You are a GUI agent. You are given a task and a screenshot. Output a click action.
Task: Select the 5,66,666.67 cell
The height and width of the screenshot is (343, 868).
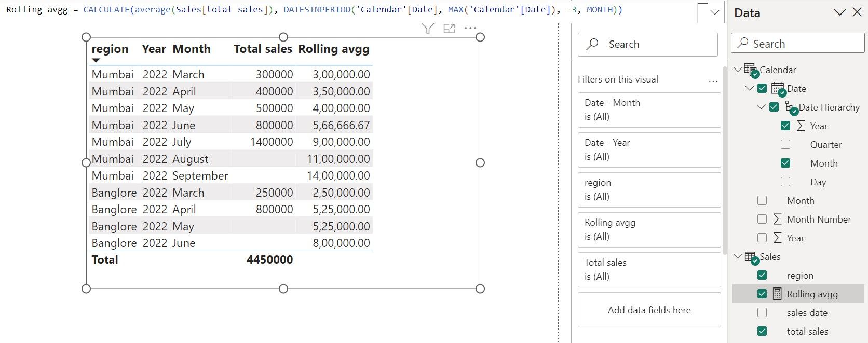click(x=341, y=125)
